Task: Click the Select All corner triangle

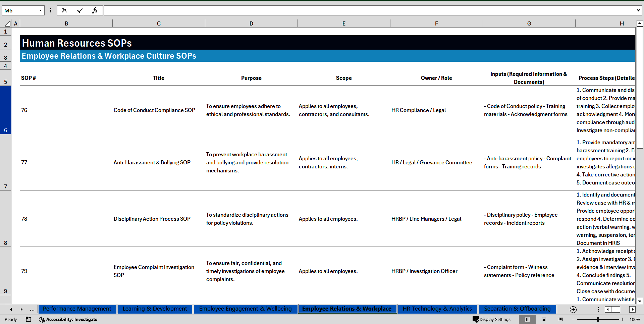Action: [x=7, y=23]
